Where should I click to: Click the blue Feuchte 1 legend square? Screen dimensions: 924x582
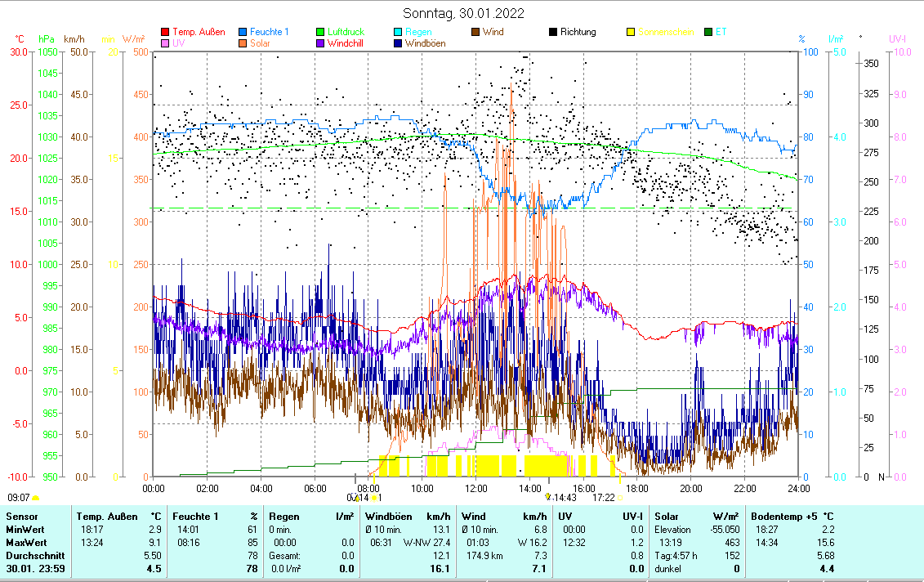click(x=243, y=33)
